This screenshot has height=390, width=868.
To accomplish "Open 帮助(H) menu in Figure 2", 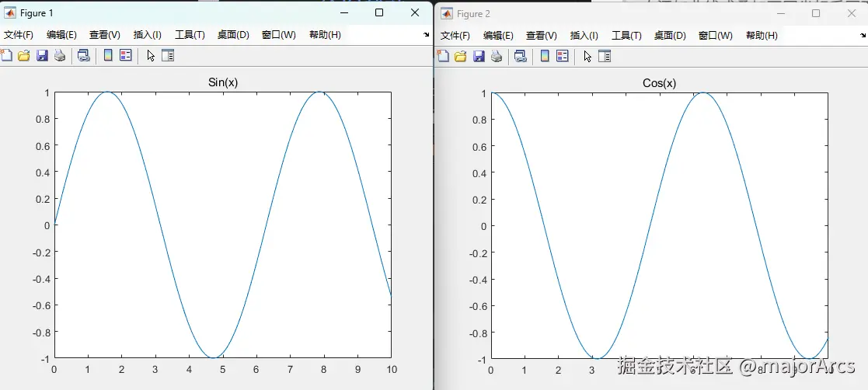I will pyautogui.click(x=762, y=36).
